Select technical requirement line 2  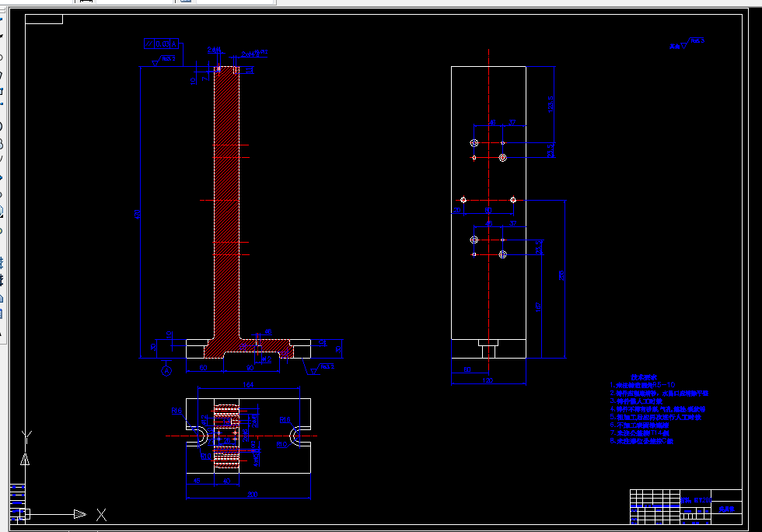point(659,393)
